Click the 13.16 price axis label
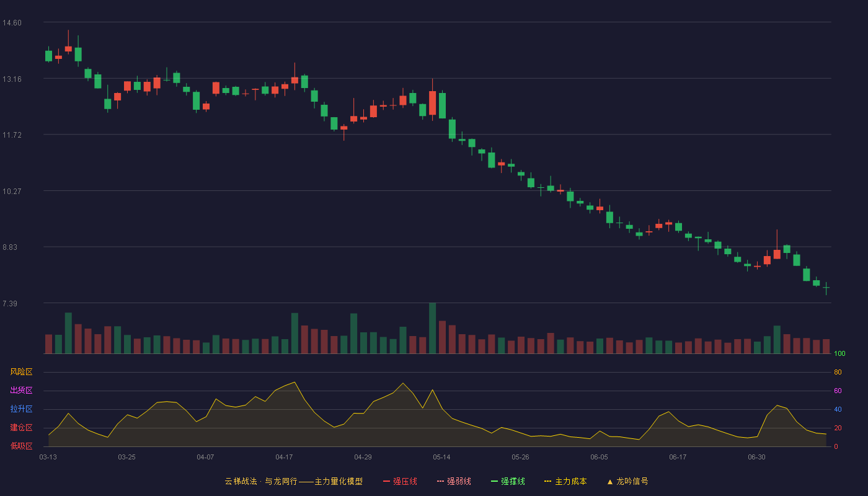Image resolution: width=868 pixels, height=496 pixels. pos(12,79)
